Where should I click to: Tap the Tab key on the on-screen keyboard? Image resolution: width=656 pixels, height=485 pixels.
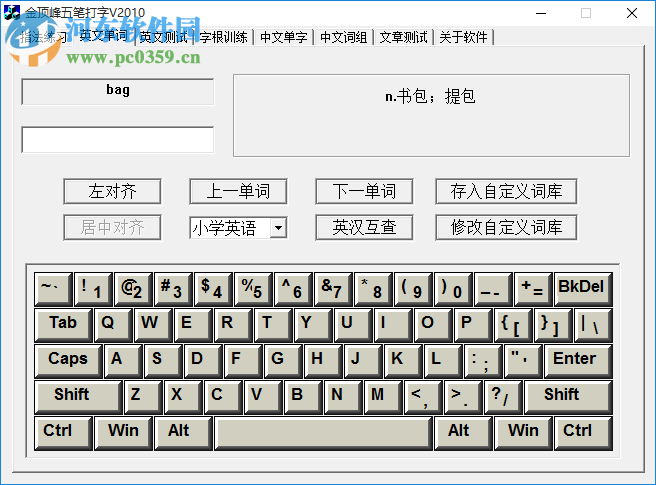click(63, 324)
